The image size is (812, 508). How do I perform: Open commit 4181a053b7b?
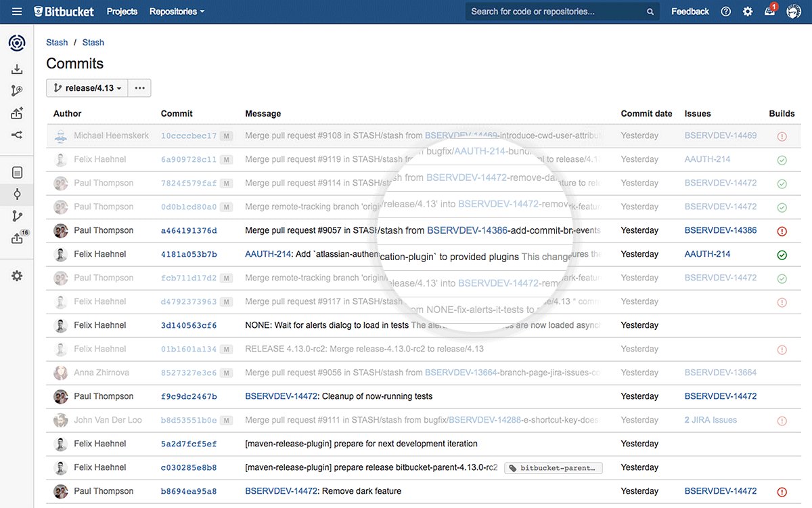189,254
